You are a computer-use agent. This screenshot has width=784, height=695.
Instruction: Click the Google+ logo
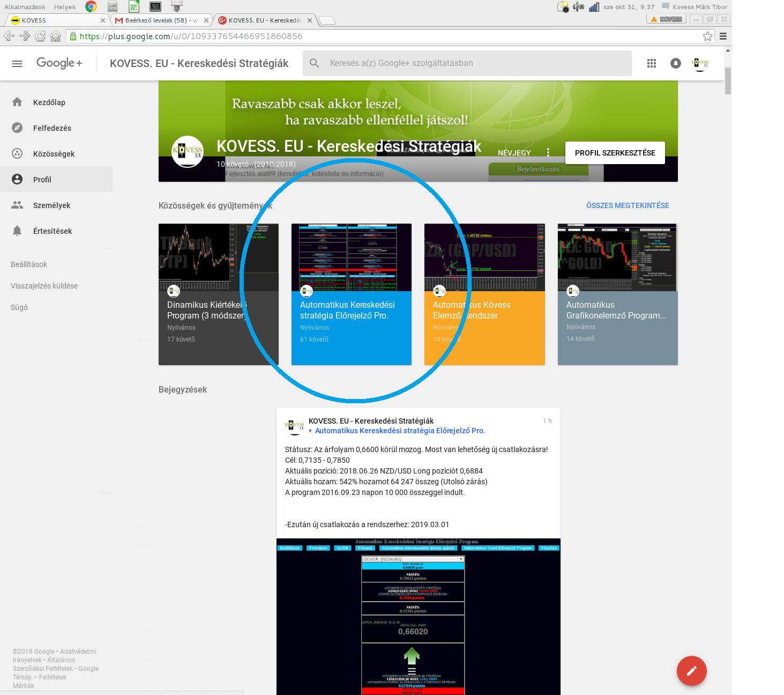pos(59,63)
